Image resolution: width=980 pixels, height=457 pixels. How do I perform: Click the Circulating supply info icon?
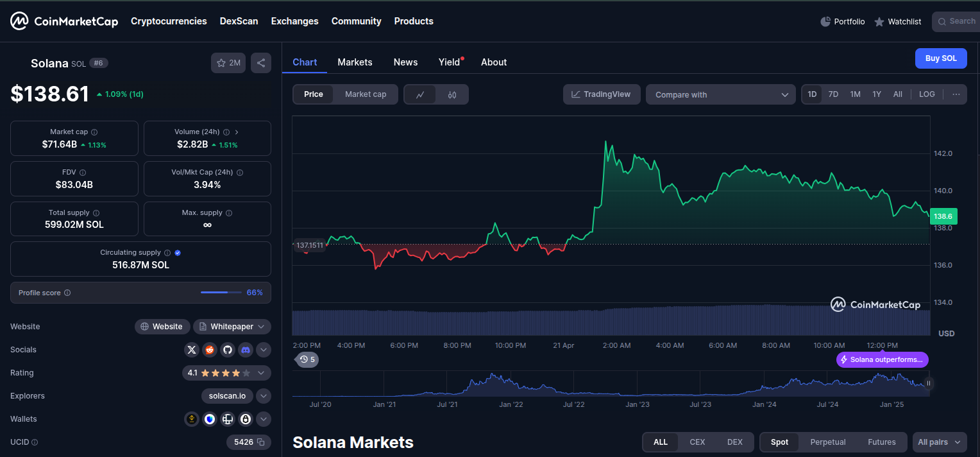point(167,253)
